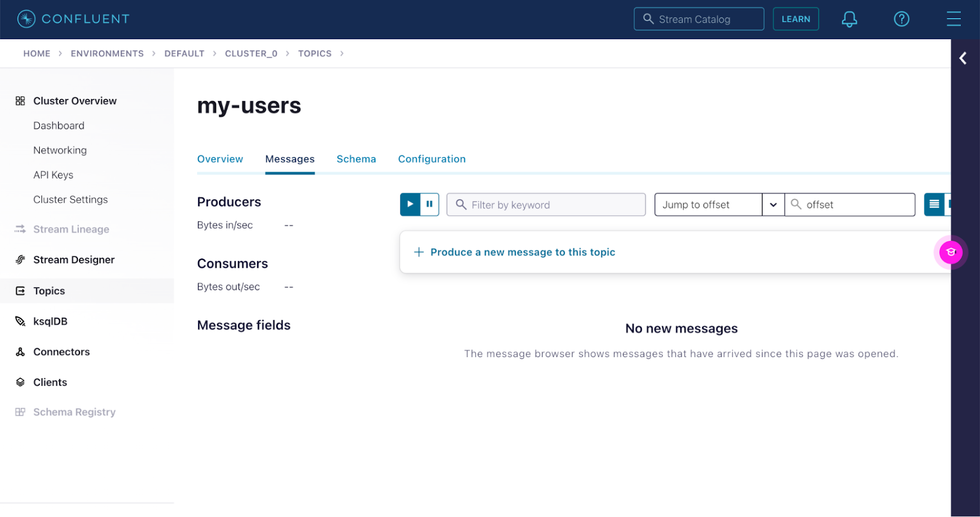Viewport: 980px width, 517px height.
Task: Click the Message fields heading
Action: pos(243,325)
